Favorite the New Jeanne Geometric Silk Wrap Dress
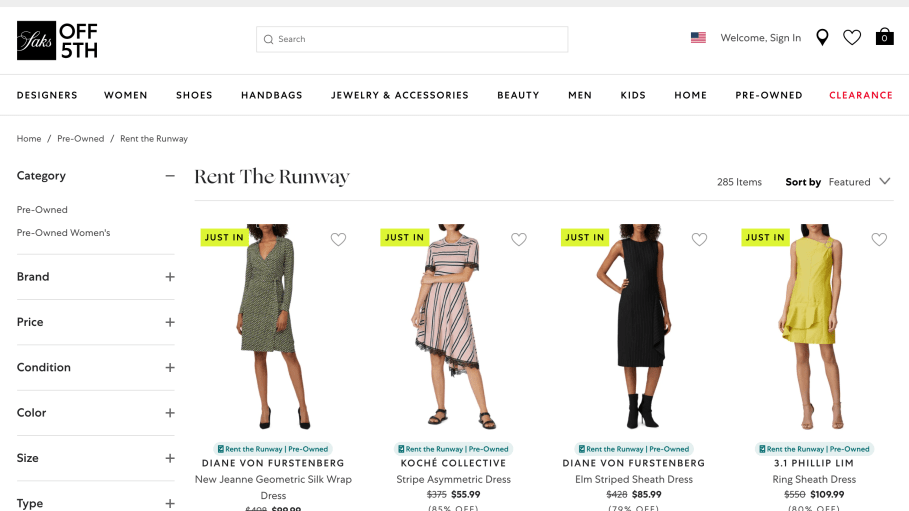Viewport: 909px width, 511px height. pyautogui.click(x=338, y=239)
